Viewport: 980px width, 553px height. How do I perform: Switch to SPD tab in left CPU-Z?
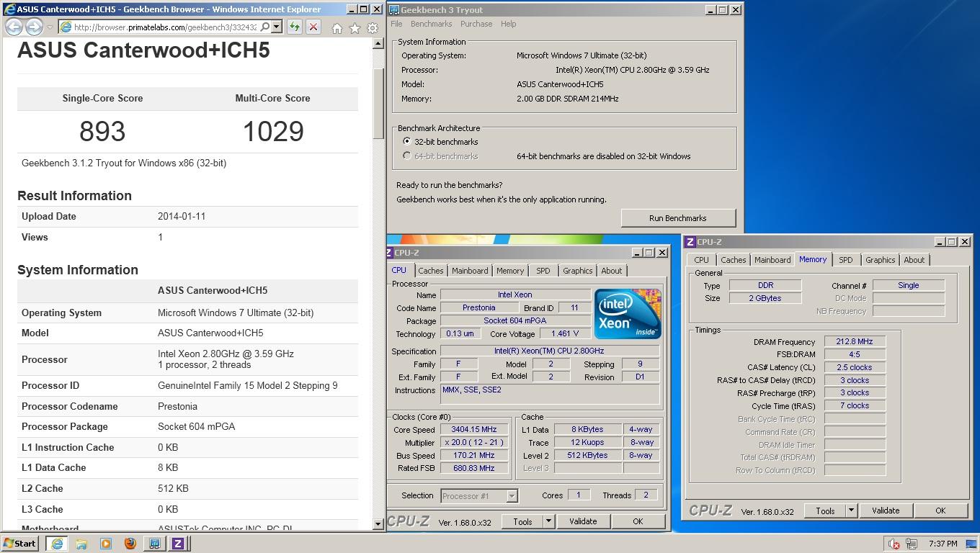point(543,271)
